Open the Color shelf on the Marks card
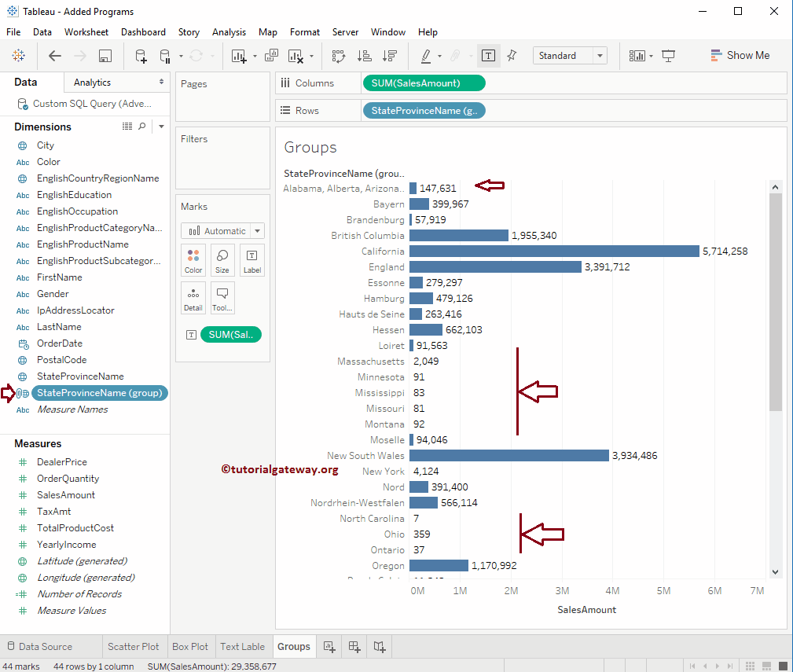This screenshot has height=672, width=793. point(193,260)
